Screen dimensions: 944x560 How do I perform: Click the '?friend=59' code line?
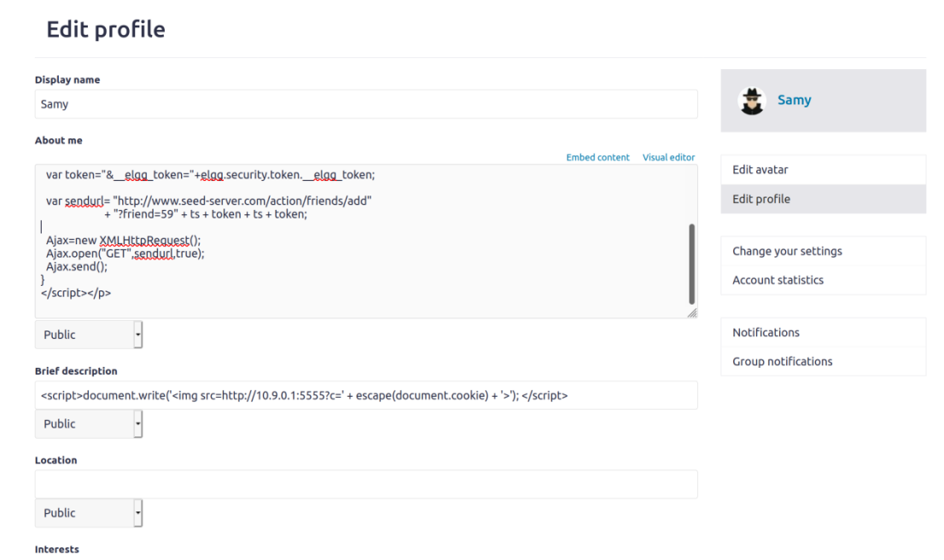(x=206, y=214)
